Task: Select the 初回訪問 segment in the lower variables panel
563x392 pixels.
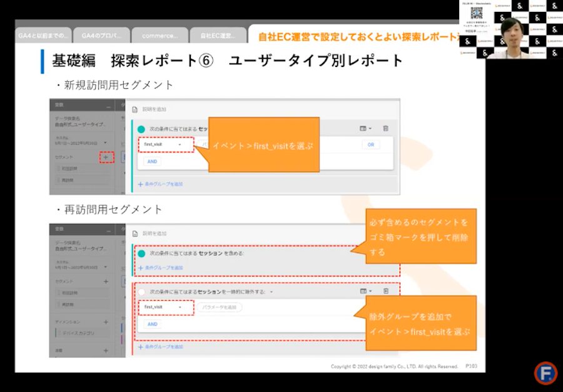Action: click(x=82, y=293)
